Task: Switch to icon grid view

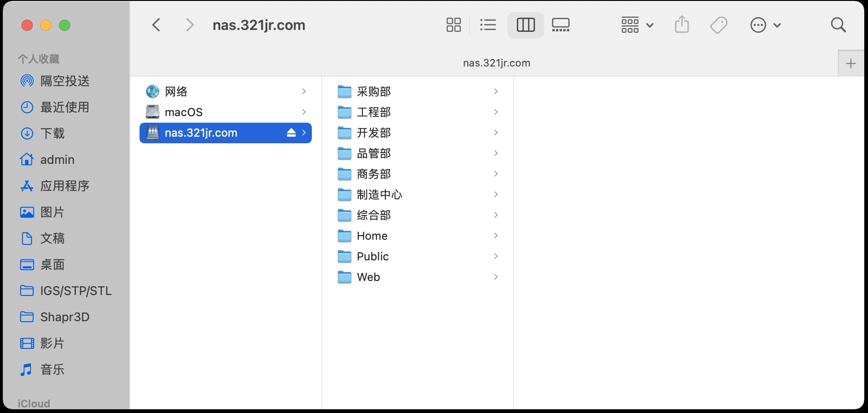Action: [x=454, y=25]
